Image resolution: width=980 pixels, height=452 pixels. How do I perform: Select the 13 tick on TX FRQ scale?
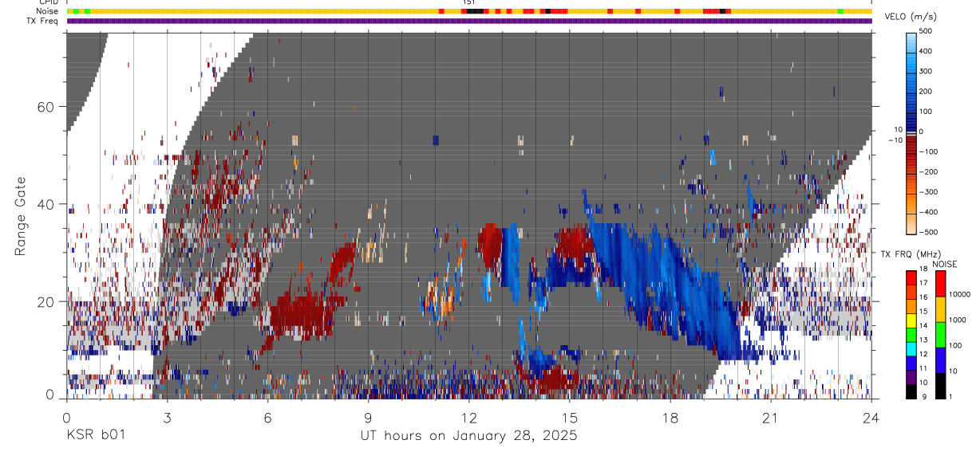point(924,340)
